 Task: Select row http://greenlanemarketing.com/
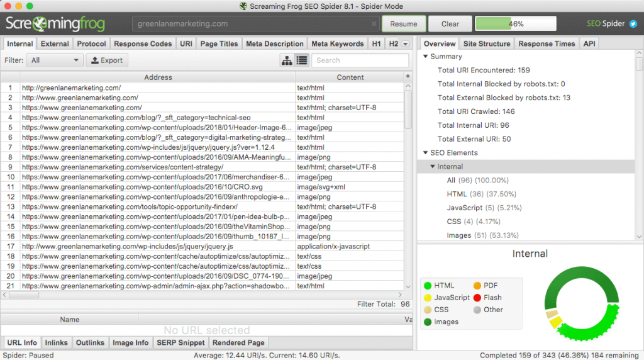[203, 87]
